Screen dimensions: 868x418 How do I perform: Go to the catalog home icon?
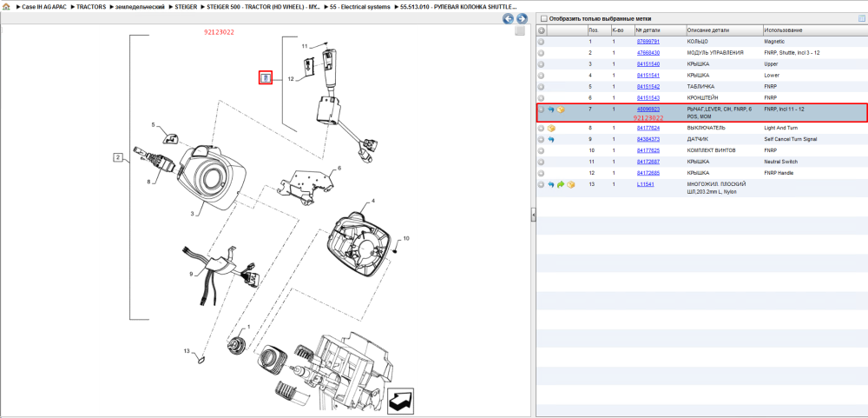(6, 7)
